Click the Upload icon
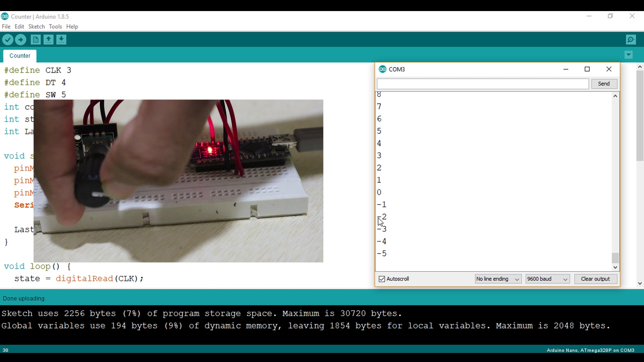 21,40
